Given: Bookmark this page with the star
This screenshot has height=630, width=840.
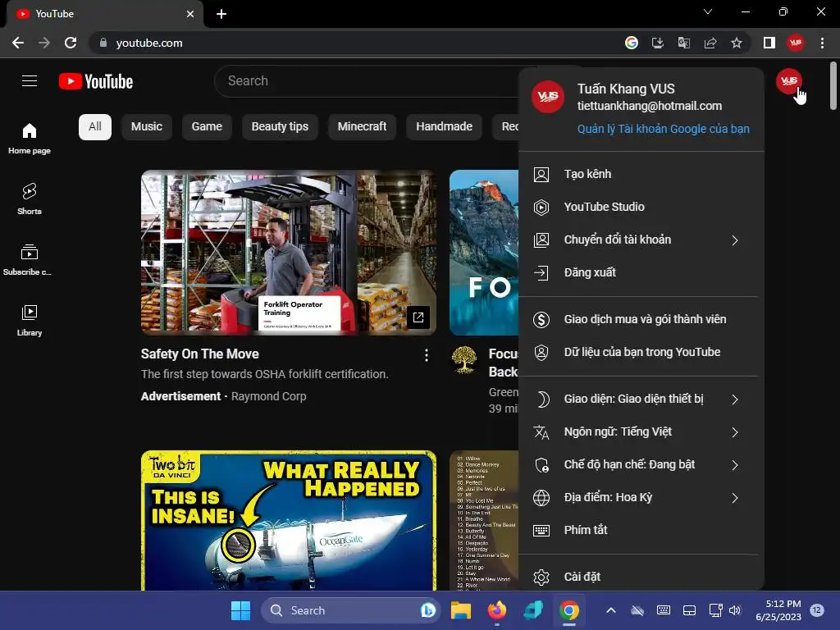Looking at the screenshot, I should [x=737, y=43].
